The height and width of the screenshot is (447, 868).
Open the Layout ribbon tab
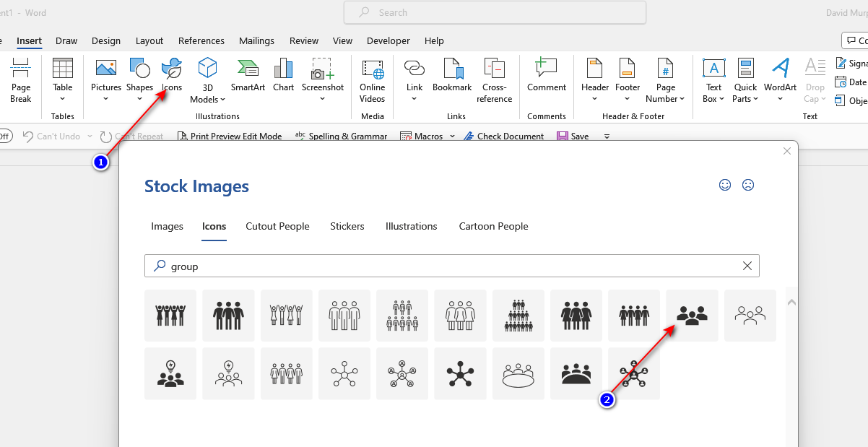pyautogui.click(x=149, y=40)
